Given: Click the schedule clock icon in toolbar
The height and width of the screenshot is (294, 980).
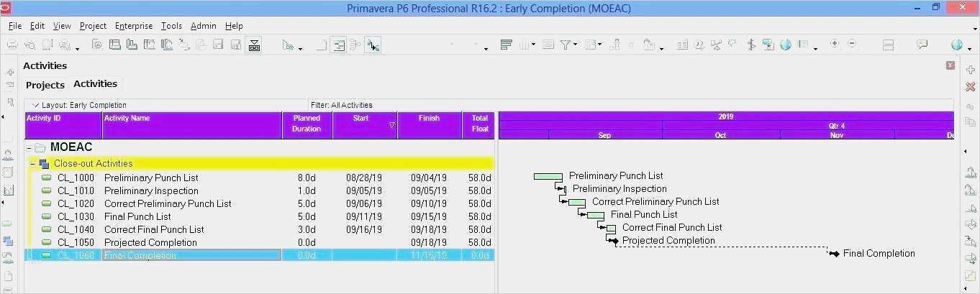Looking at the screenshot, I should [699, 45].
